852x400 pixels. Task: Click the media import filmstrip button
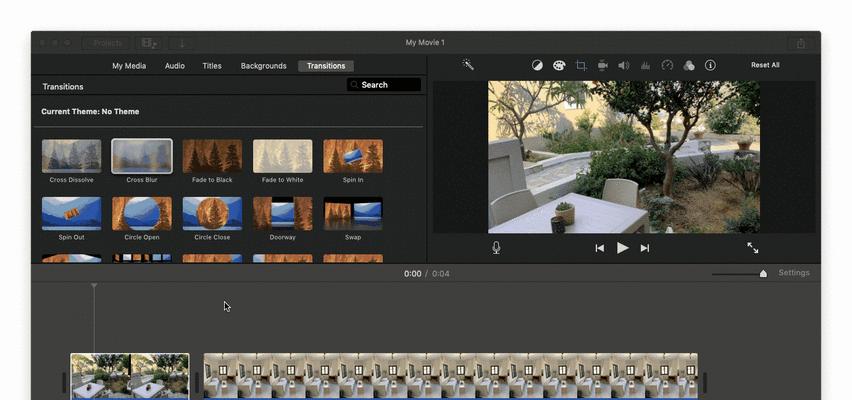pyautogui.click(x=149, y=43)
